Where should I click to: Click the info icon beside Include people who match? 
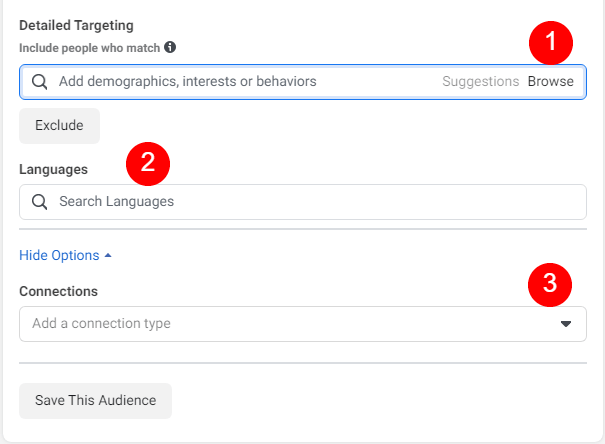[170, 47]
